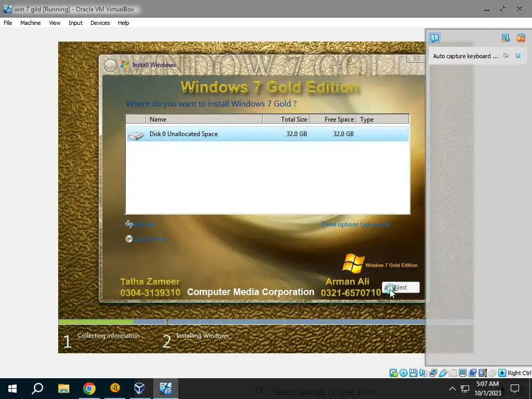Click the Right Ctrl host key label
Screen dimensions: 532x399
tap(519, 373)
